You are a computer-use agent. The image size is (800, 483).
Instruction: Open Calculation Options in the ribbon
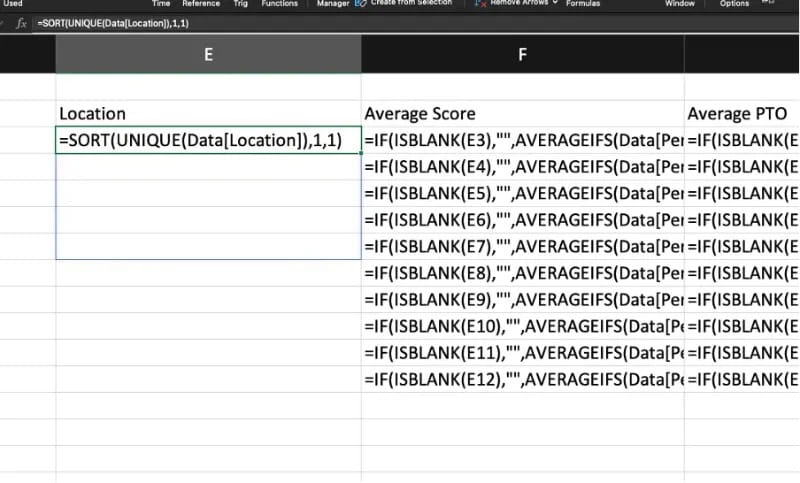tap(734, 4)
